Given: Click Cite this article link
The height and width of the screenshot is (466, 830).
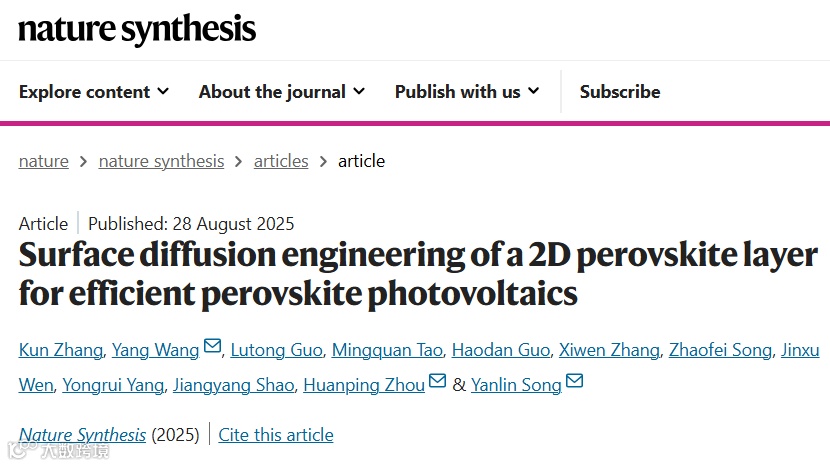Looking at the screenshot, I should [x=276, y=435].
